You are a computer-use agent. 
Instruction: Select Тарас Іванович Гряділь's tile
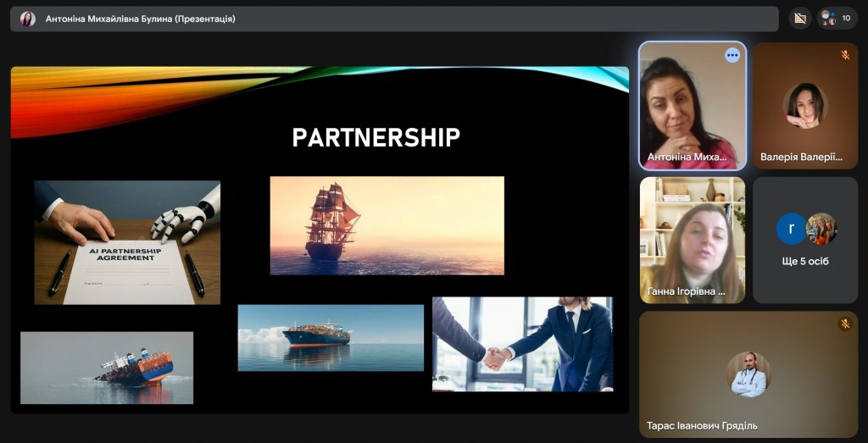[x=748, y=374]
